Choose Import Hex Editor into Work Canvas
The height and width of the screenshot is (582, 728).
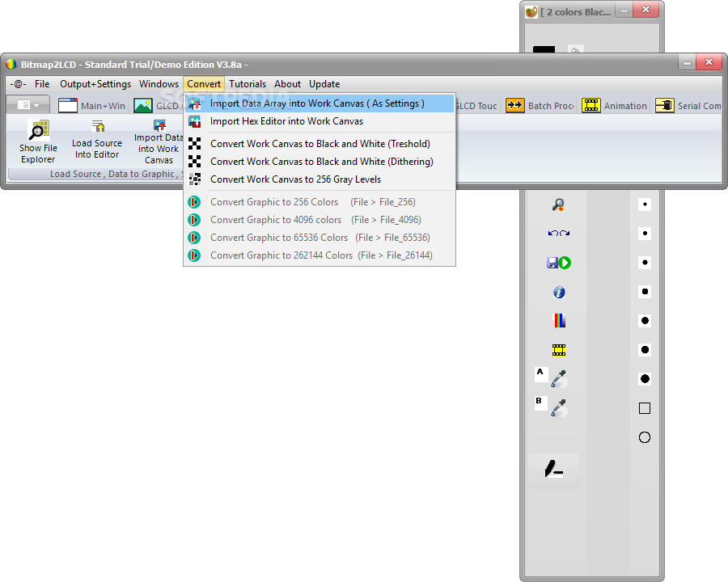coord(320,121)
